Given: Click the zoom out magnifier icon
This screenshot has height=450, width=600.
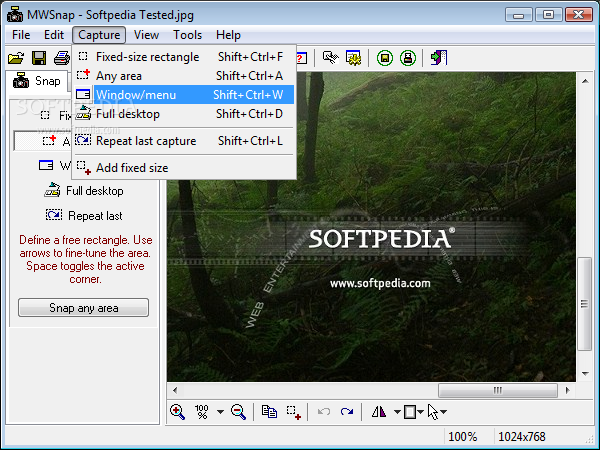Looking at the screenshot, I should click(238, 412).
